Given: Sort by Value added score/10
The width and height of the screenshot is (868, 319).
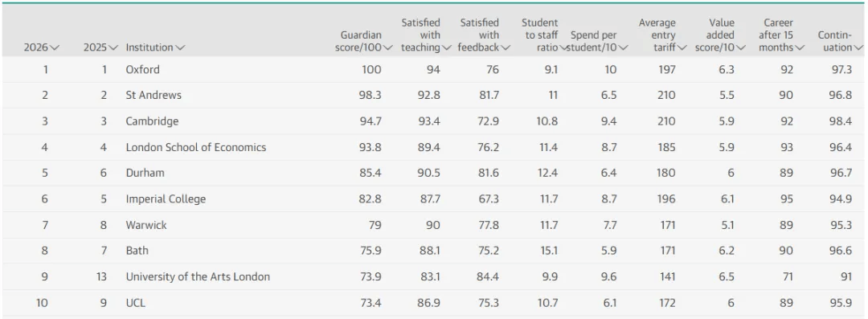Looking at the screenshot, I should pyautogui.click(x=719, y=35).
